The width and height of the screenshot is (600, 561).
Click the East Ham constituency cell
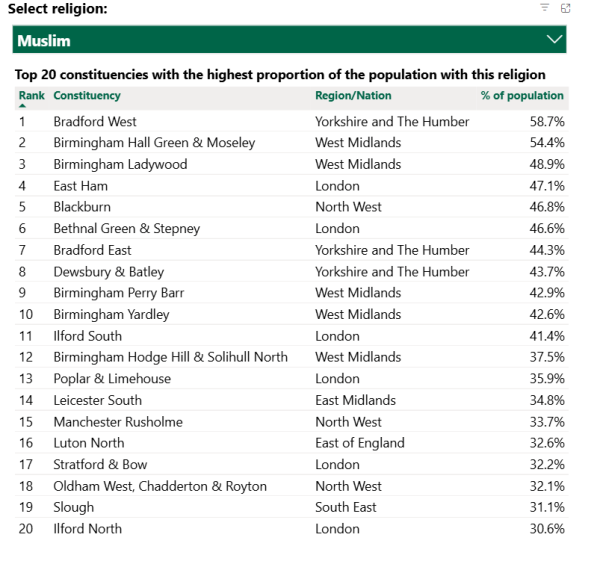click(x=80, y=186)
